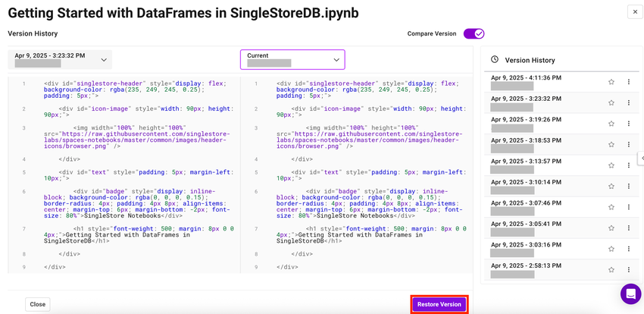
Task: Select the Apr 9, 2025 - 3:07:46 PM entry
Action: tap(561, 207)
